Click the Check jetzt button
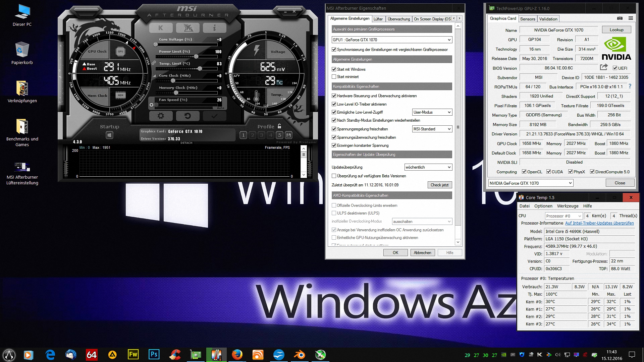 439,185
